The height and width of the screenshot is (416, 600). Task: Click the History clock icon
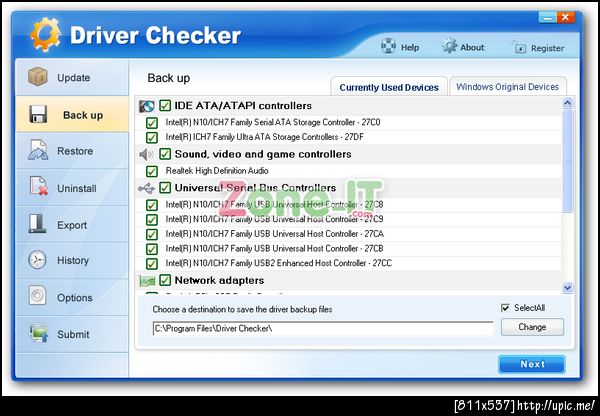(37, 260)
